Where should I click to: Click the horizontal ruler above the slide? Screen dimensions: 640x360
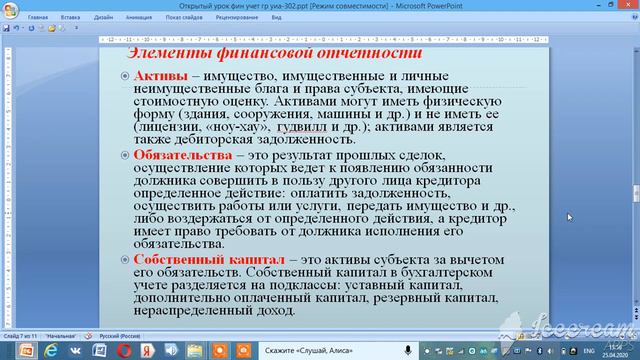(324, 40)
